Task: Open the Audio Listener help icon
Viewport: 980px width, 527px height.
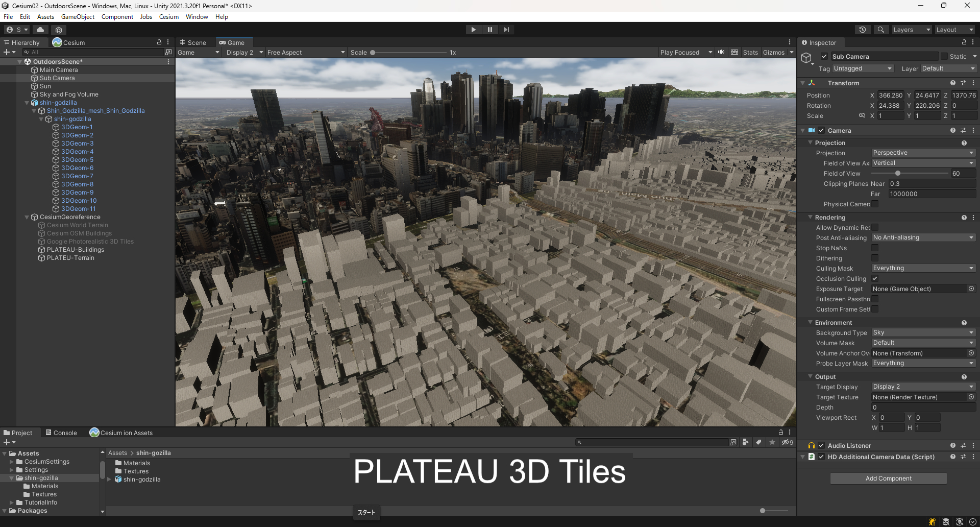Action: [953, 445]
